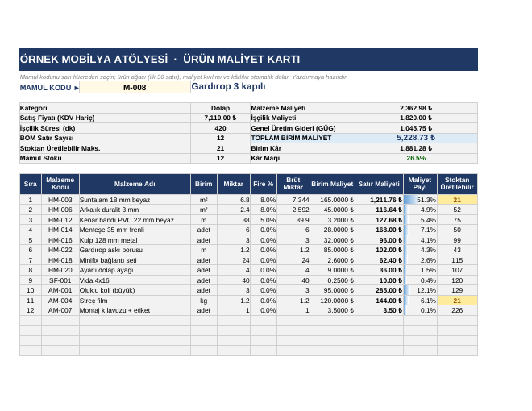This screenshot has height=411, width=532.
Task: Select the yellow M-008 product code cell
Action: pos(135,87)
